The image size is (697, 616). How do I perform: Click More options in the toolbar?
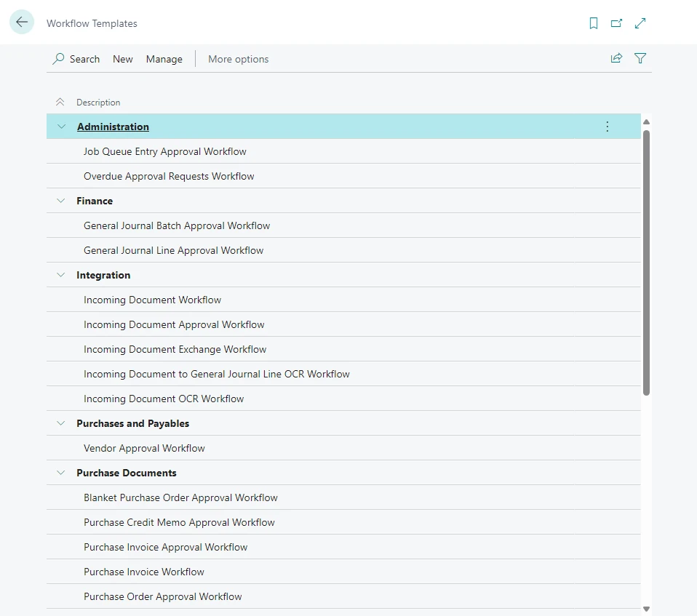(x=238, y=59)
